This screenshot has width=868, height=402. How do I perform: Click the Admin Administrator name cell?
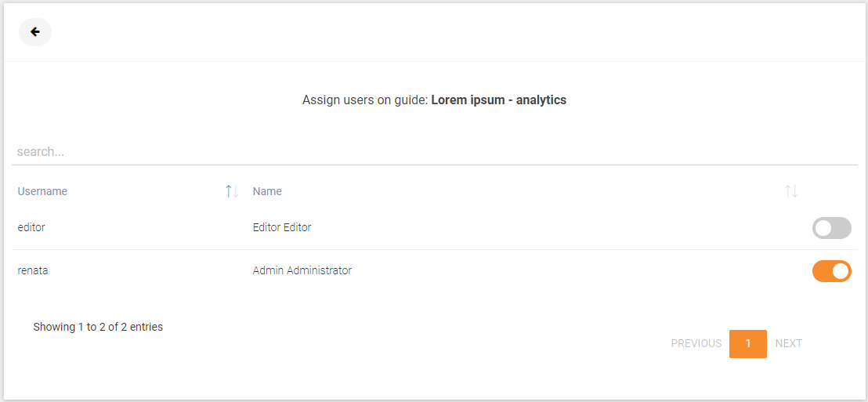302,271
